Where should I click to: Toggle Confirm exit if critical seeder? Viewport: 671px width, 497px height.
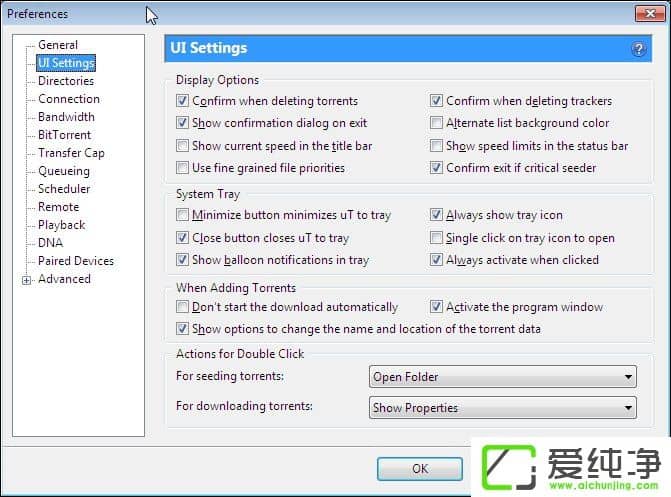(436, 167)
